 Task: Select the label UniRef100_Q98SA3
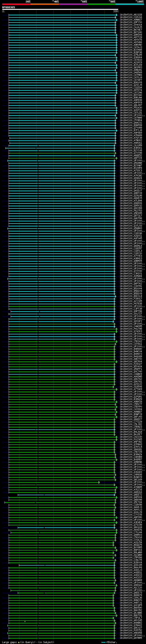pos(131,585)
